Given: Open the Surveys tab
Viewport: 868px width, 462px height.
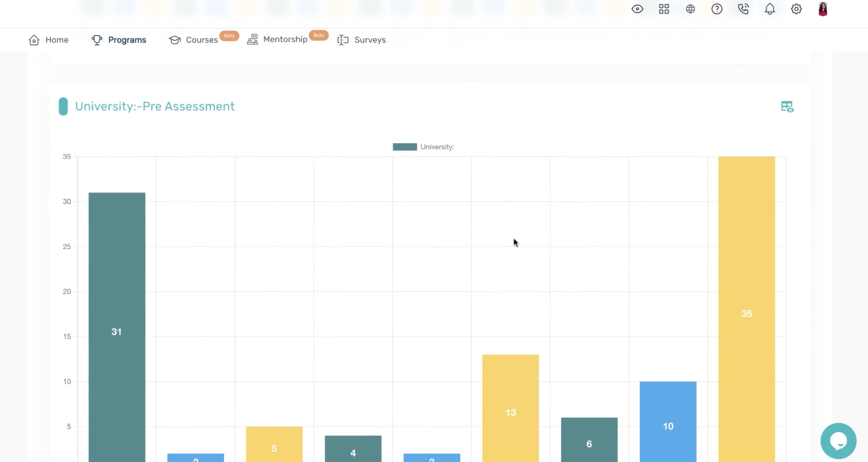Looking at the screenshot, I should (x=361, y=40).
